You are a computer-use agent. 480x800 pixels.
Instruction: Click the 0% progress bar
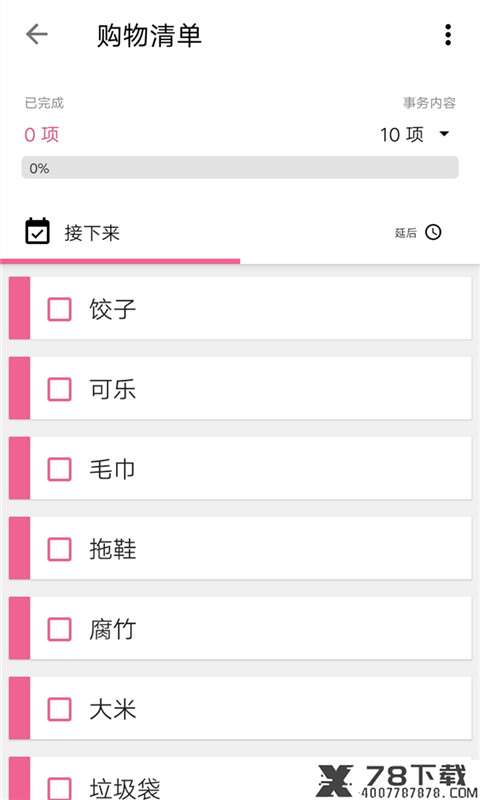240,168
